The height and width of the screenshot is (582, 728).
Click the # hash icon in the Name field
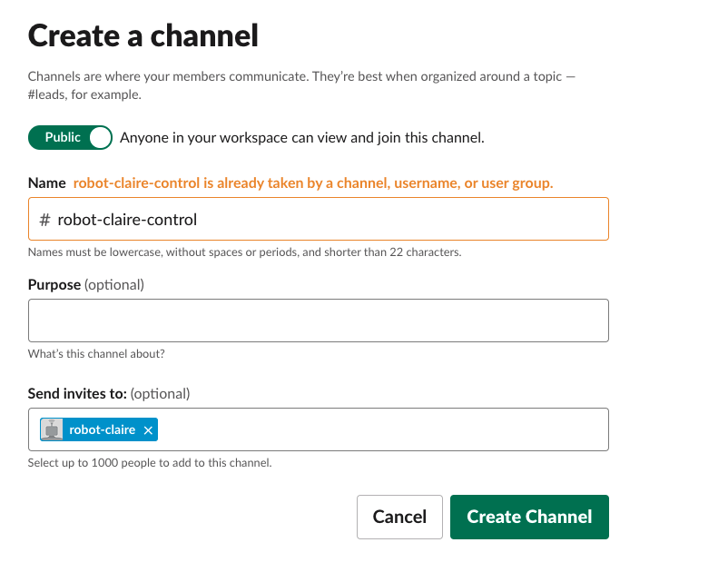click(45, 218)
